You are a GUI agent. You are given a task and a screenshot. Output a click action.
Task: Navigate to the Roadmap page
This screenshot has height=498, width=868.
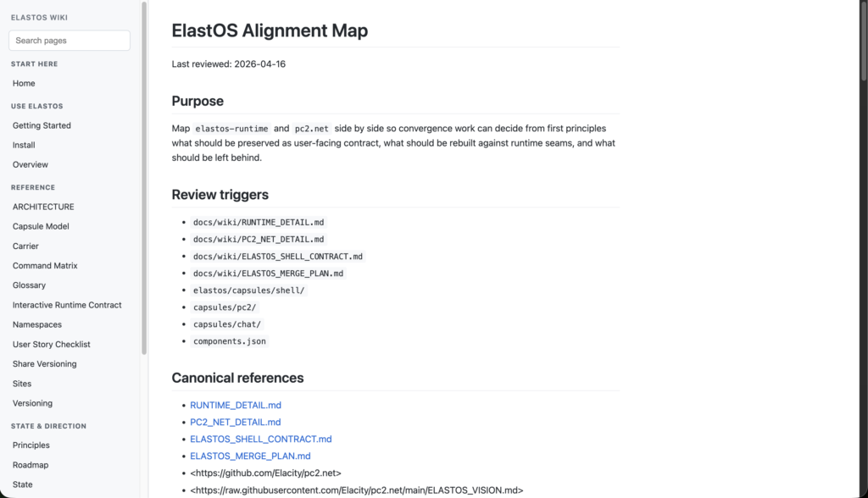[x=31, y=465]
